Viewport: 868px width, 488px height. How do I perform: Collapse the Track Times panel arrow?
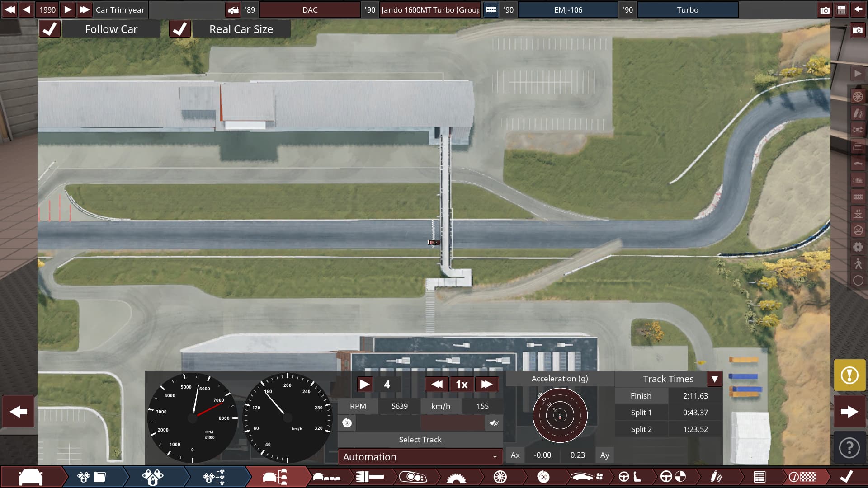coord(714,379)
